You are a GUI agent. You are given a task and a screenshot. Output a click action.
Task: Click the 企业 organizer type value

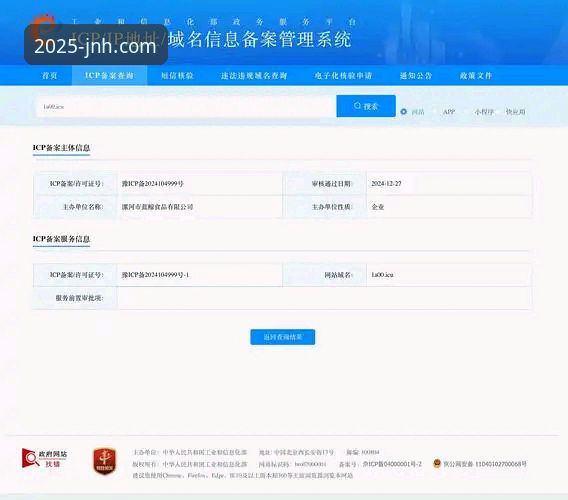(377, 207)
